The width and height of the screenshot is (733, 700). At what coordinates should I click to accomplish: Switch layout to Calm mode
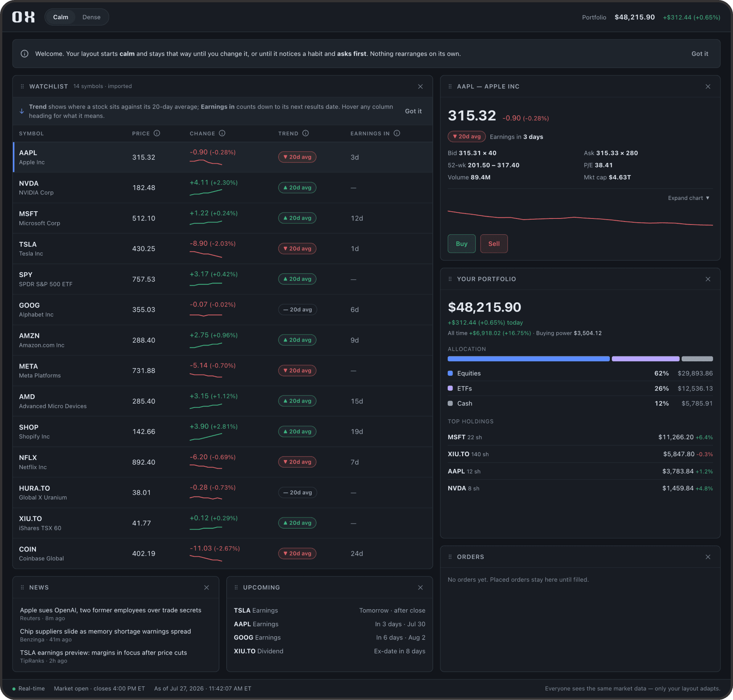pos(60,17)
